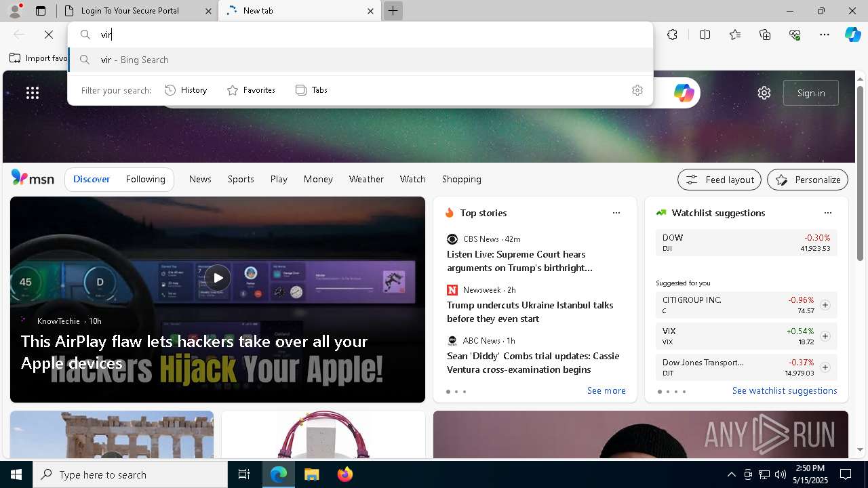This screenshot has height=488, width=868.
Task: Open Collections icon in toolbar
Action: pos(765,35)
